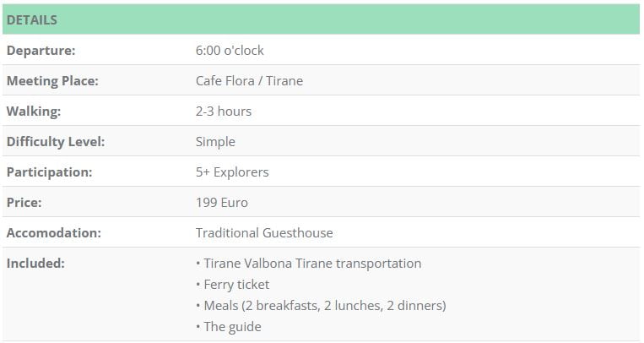Click the 199 Euro price
This screenshot has height=343, width=644.
tap(222, 203)
